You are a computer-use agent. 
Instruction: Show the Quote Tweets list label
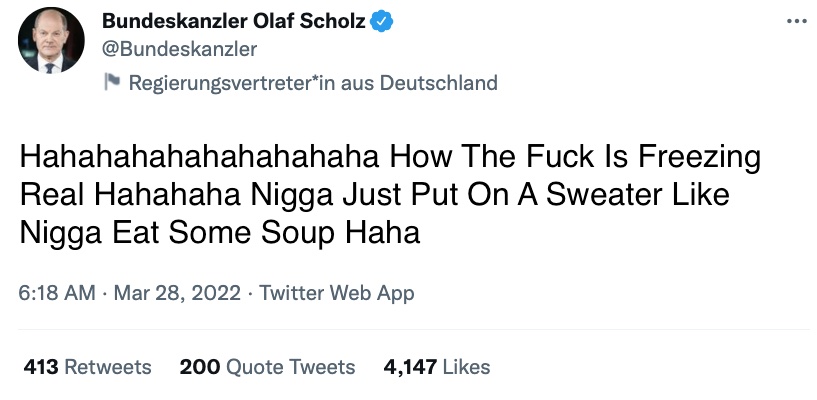(290, 367)
